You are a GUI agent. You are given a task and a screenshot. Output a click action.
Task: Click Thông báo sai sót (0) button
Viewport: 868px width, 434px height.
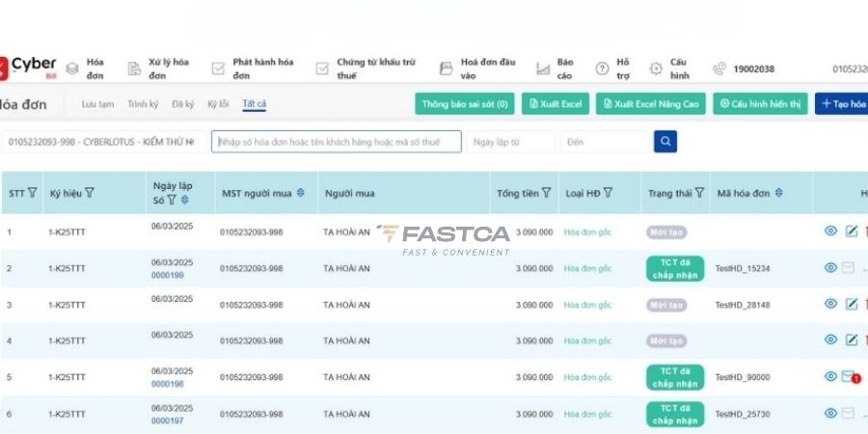(465, 103)
